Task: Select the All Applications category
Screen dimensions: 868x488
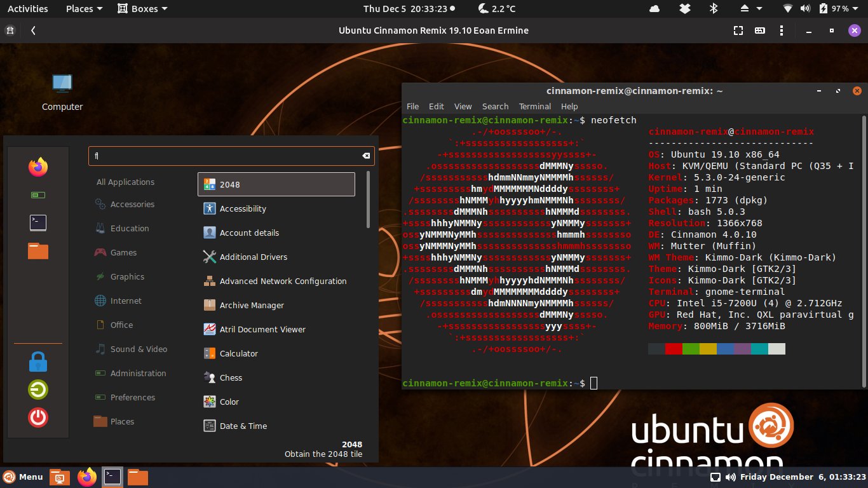Action: 125,182
